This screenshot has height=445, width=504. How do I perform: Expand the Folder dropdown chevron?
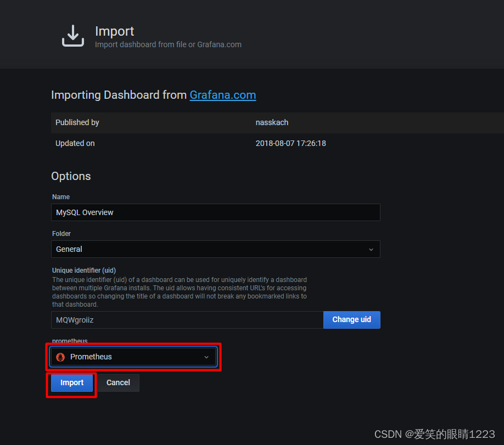point(371,250)
